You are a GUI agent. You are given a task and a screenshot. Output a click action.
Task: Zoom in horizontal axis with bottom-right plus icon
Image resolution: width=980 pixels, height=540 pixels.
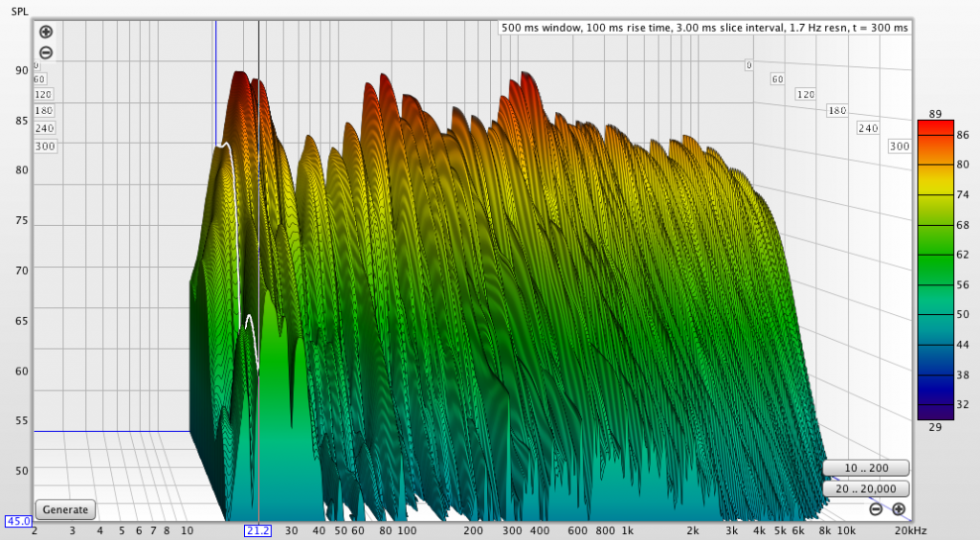click(x=899, y=509)
